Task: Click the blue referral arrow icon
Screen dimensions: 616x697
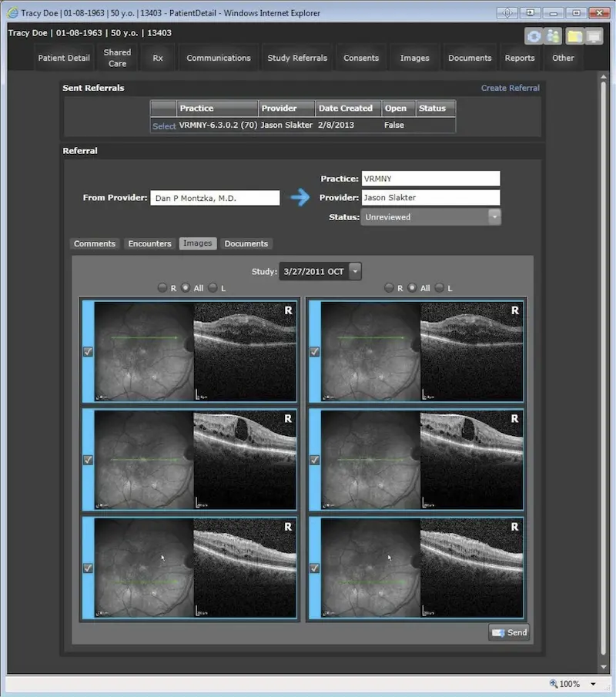Action: click(300, 197)
